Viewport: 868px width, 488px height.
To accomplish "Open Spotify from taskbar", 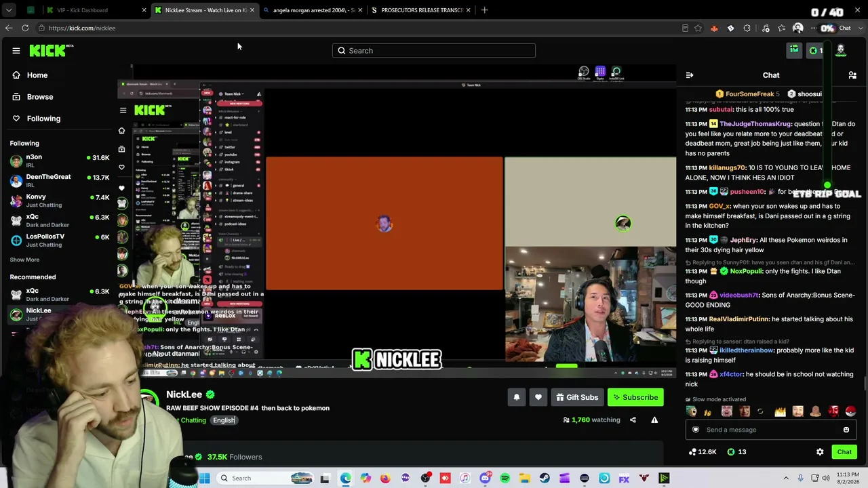I will point(505,479).
